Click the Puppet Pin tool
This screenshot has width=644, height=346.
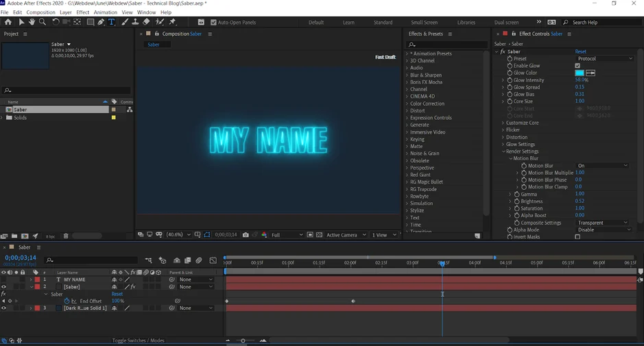point(172,22)
